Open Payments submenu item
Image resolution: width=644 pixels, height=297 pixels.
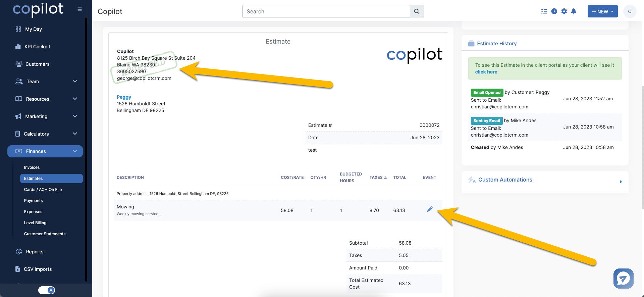click(x=33, y=201)
